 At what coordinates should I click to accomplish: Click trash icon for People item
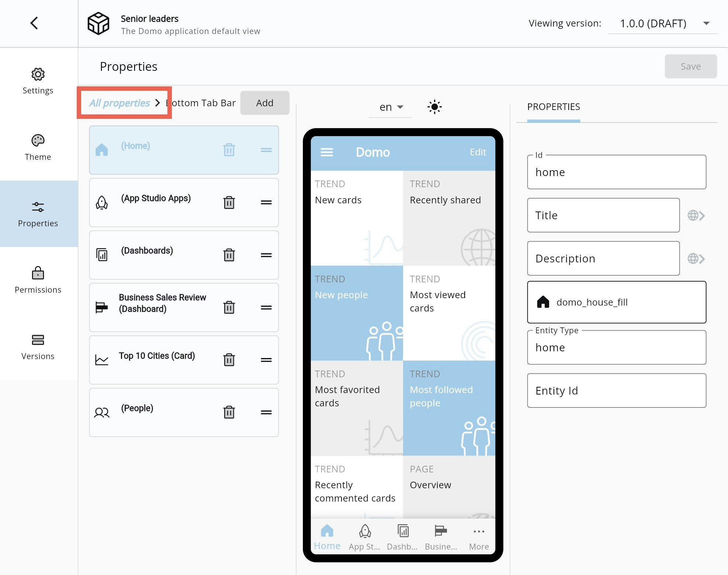[229, 412]
